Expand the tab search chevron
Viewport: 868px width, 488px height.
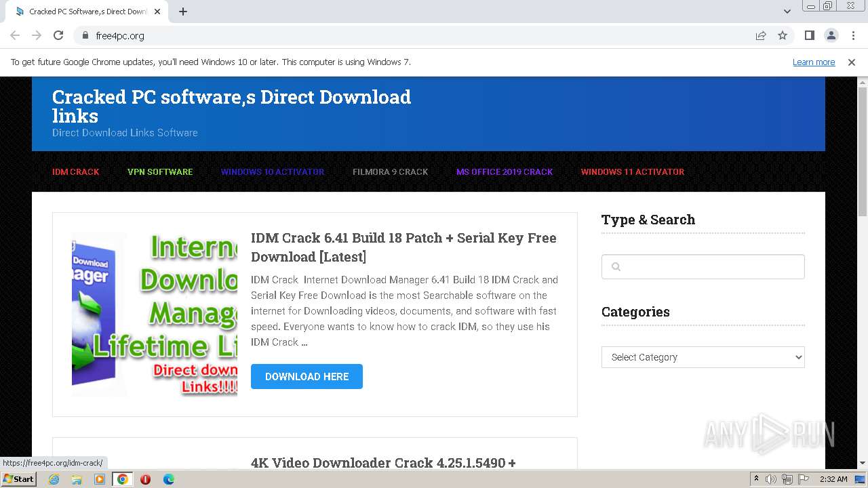tap(787, 12)
